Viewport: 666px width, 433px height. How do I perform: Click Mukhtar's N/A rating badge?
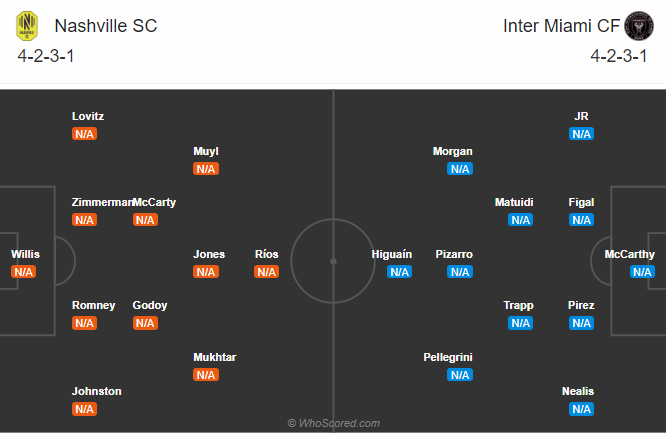(206, 375)
